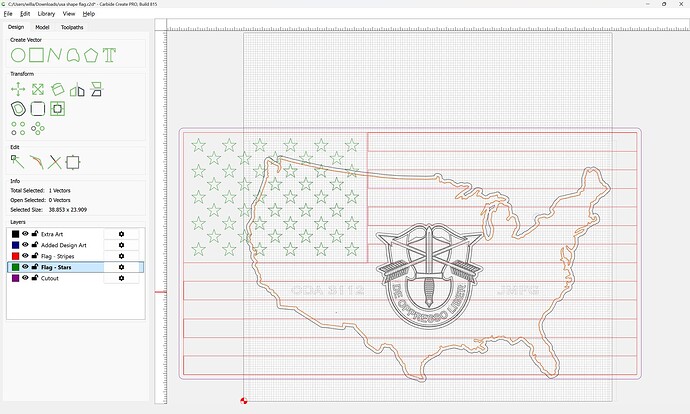The width and height of the screenshot is (690, 414).
Task: Choose the Mirror across vertical axis tool
Action: (x=77, y=89)
